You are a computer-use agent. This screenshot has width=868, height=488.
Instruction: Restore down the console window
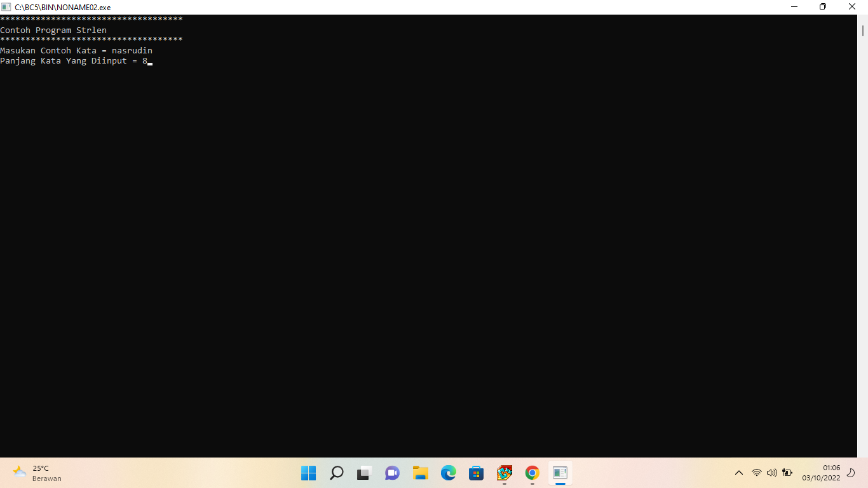(x=823, y=7)
